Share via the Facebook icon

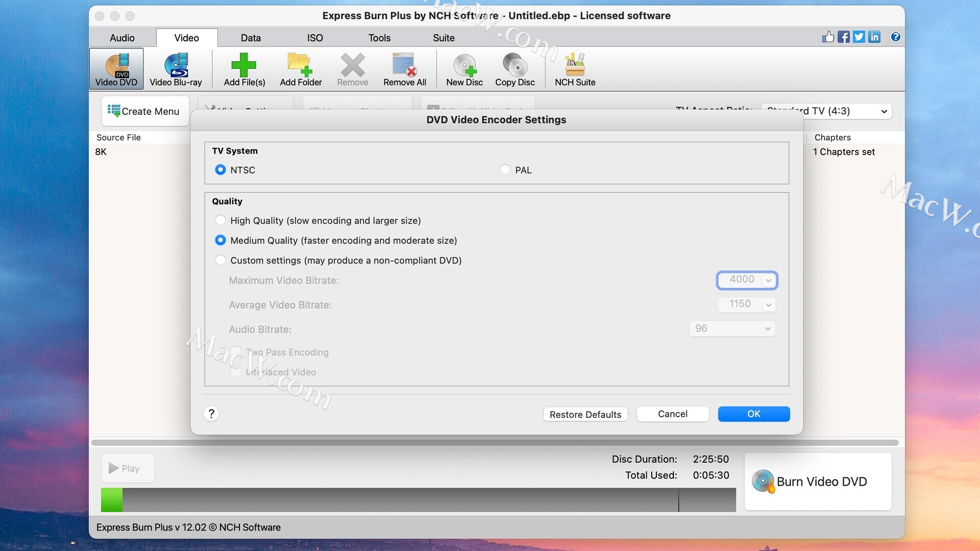tap(843, 37)
